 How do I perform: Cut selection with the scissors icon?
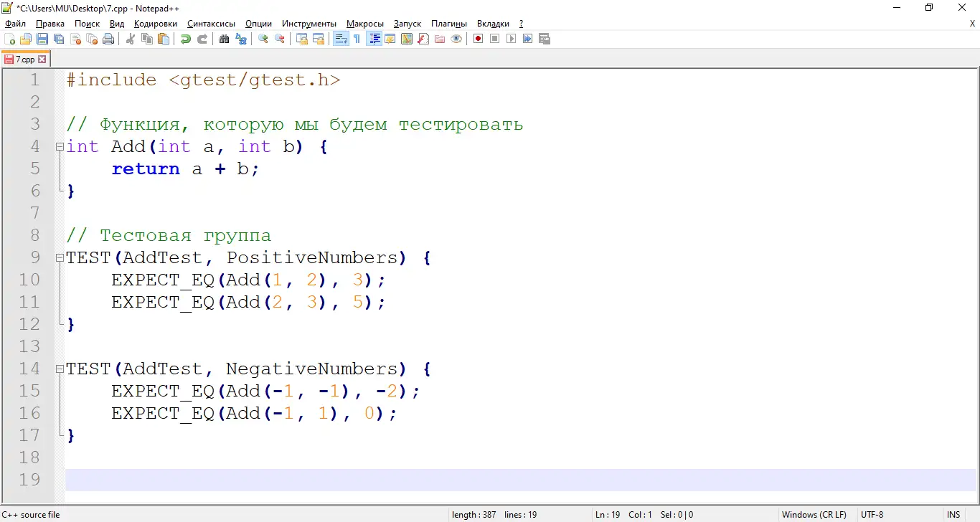pyautogui.click(x=131, y=39)
